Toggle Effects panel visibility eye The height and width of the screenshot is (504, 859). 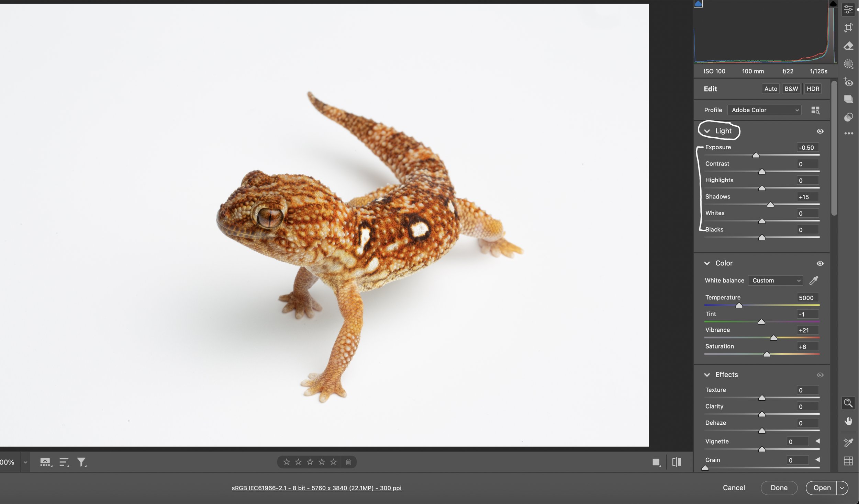820,375
